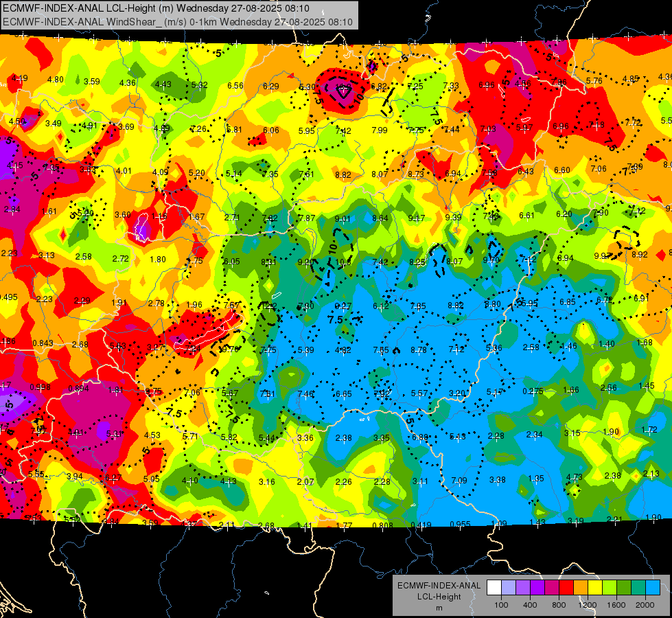Click the WindShear 0-1km title line
Screen dimensions: 672x618
tap(178, 22)
